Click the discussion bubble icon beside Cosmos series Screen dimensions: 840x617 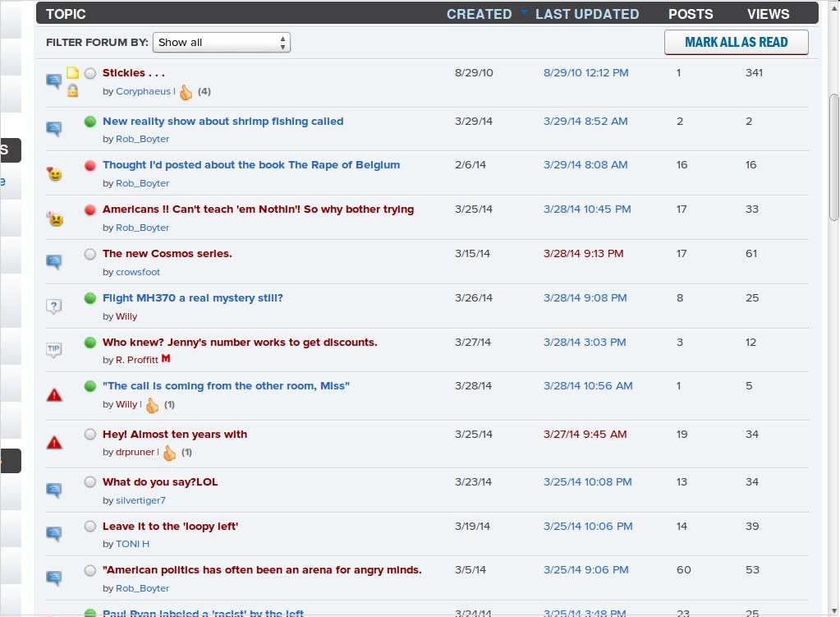pos(54,262)
